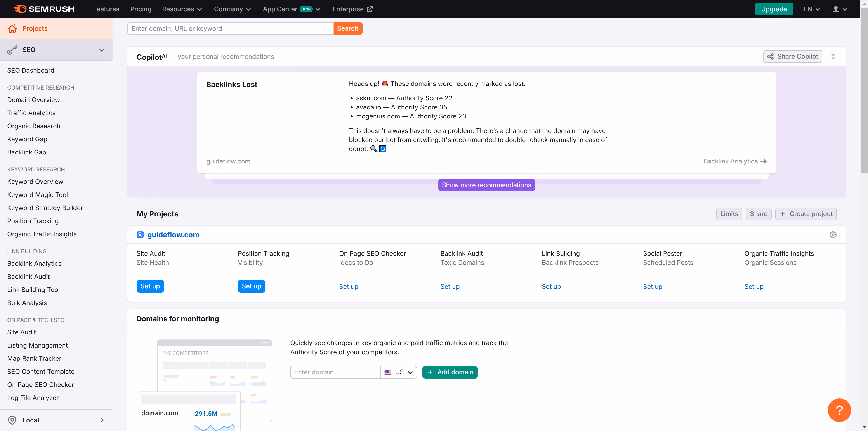Viewport: 868px width, 431px height.
Task: Open guideflow.com project settings gear
Action: pos(833,234)
